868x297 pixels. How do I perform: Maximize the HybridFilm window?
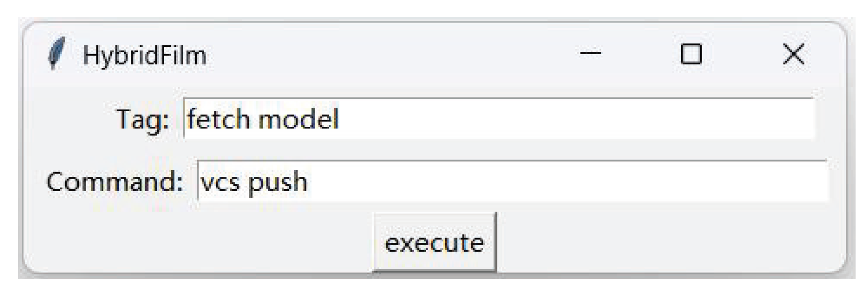point(691,54)
